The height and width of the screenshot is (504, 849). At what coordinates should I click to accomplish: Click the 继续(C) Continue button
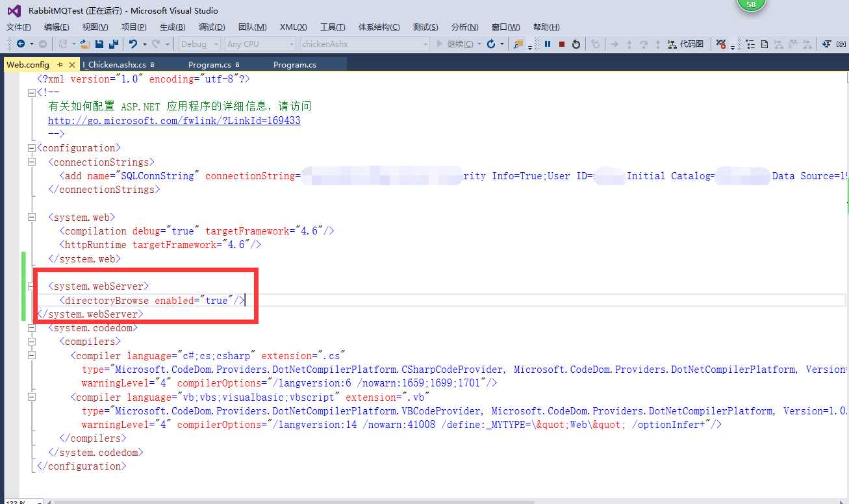pyautogui.click(x=455, y=44)
